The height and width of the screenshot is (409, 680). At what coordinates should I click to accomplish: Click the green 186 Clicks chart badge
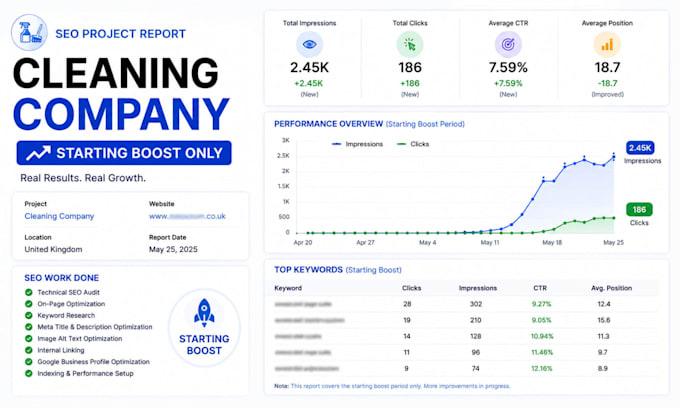tap(639, 210)
